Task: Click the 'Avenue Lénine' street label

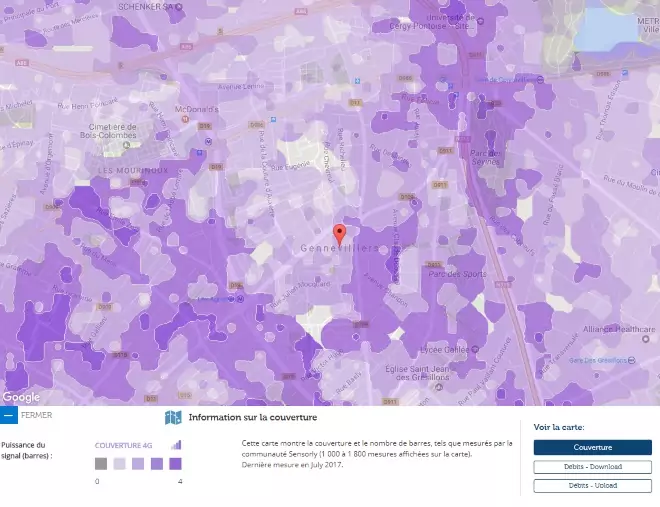Action: [241, 86]
